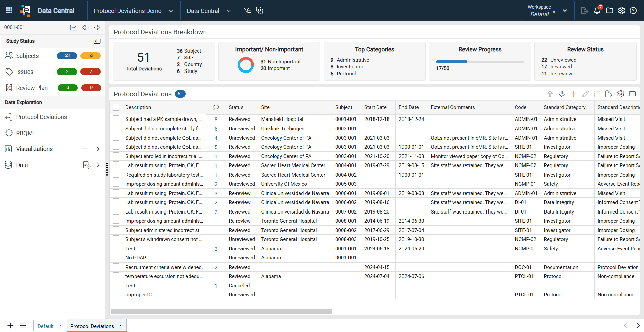The image size is (644, 332).
Task: Open Protocol Deviations table settings gear
Action: coord(621,94)
